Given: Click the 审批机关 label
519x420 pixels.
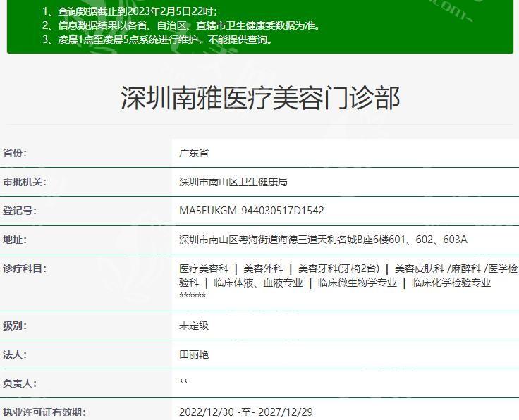Looking at the screenshot, I should point(25,182).
